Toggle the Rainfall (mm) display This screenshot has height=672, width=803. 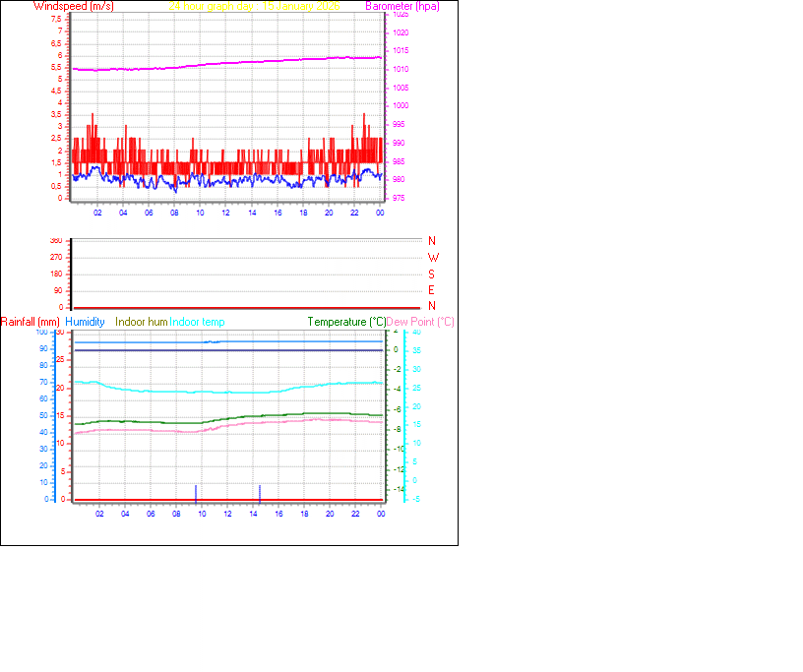(x=31, y=321)
